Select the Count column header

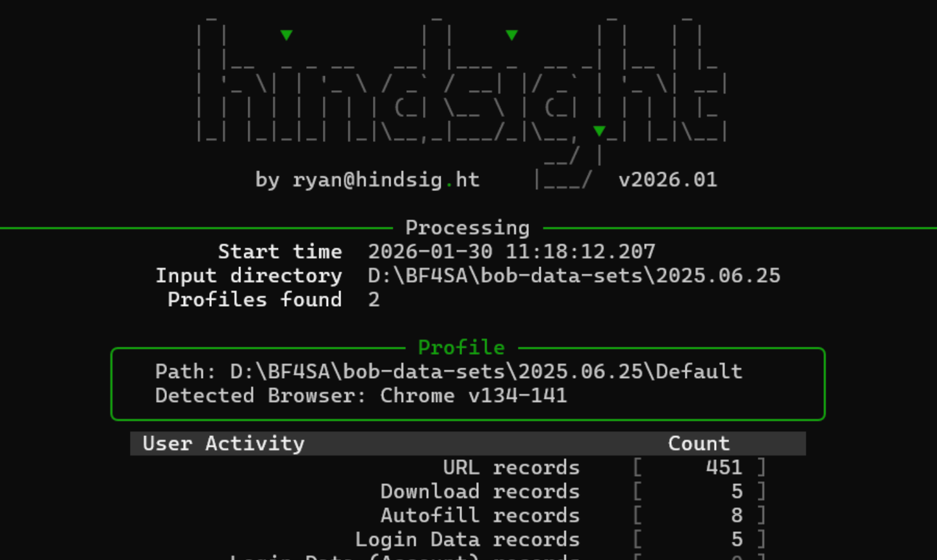[699, 443]
